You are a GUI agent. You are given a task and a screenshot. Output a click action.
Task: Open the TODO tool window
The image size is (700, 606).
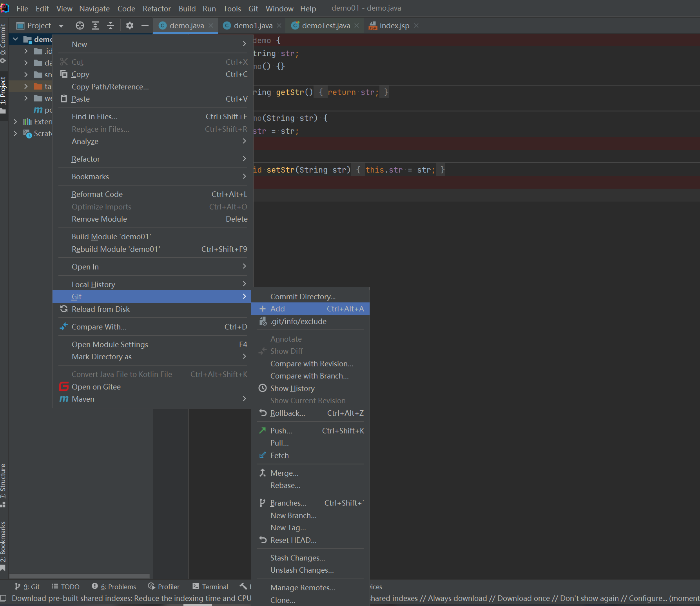(x=65, y=586)
